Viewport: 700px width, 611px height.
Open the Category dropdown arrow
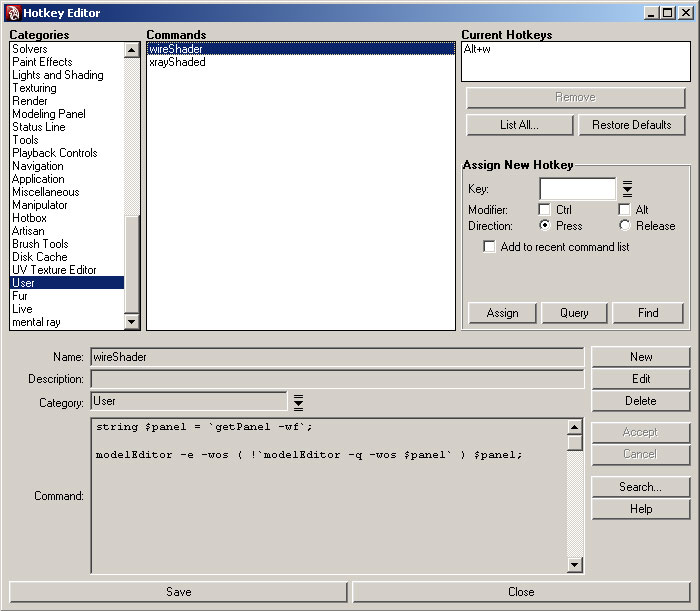coord(298,402)
